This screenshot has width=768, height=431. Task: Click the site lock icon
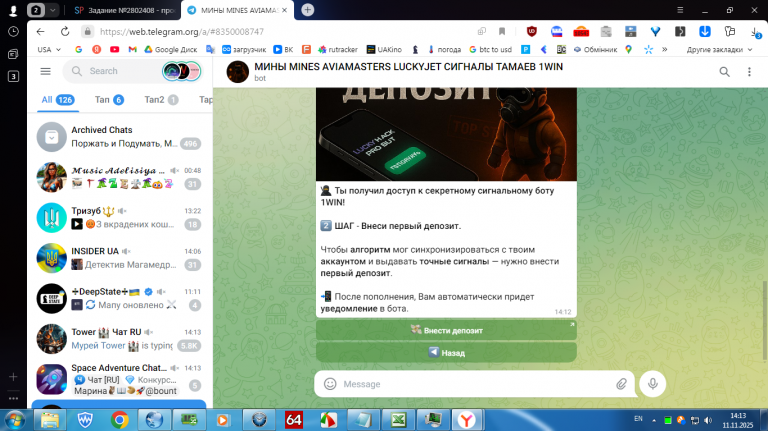[x=88, y=31]
